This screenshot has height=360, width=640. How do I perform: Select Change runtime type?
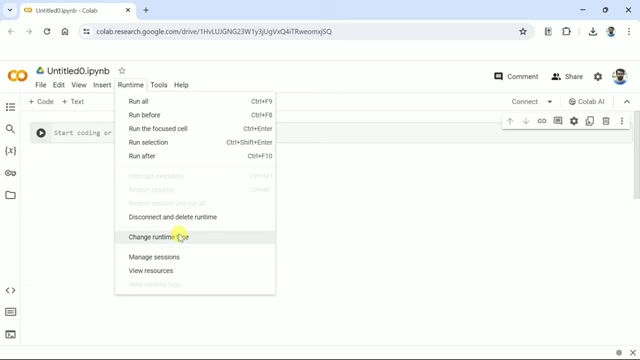point(195,237)
